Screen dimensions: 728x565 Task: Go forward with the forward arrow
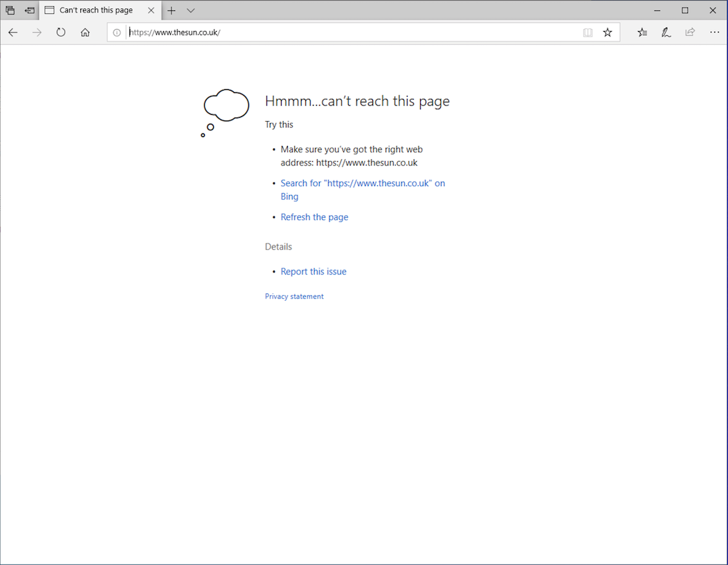37,33
